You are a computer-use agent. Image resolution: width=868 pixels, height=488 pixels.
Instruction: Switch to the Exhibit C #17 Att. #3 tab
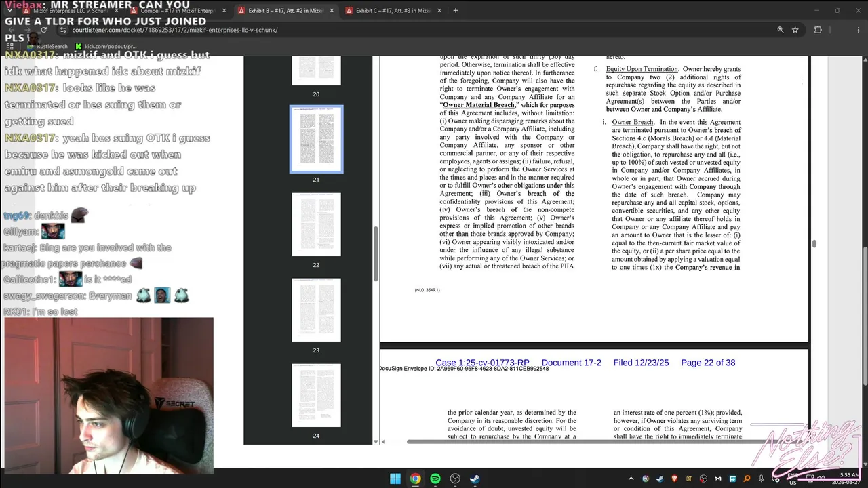click(393, 11)
